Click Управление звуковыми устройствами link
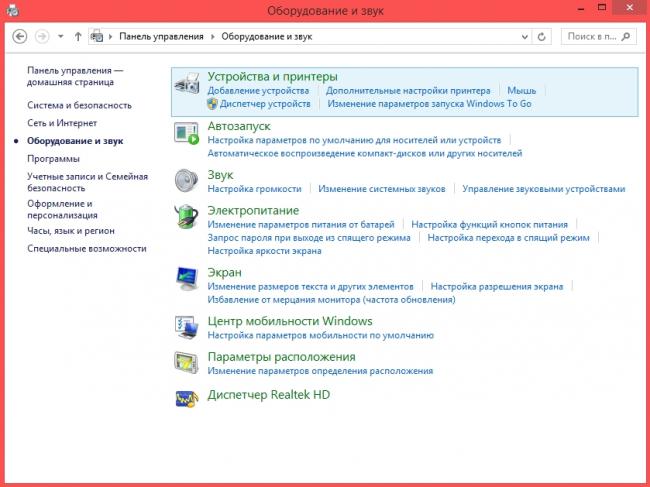 (543, 189)
